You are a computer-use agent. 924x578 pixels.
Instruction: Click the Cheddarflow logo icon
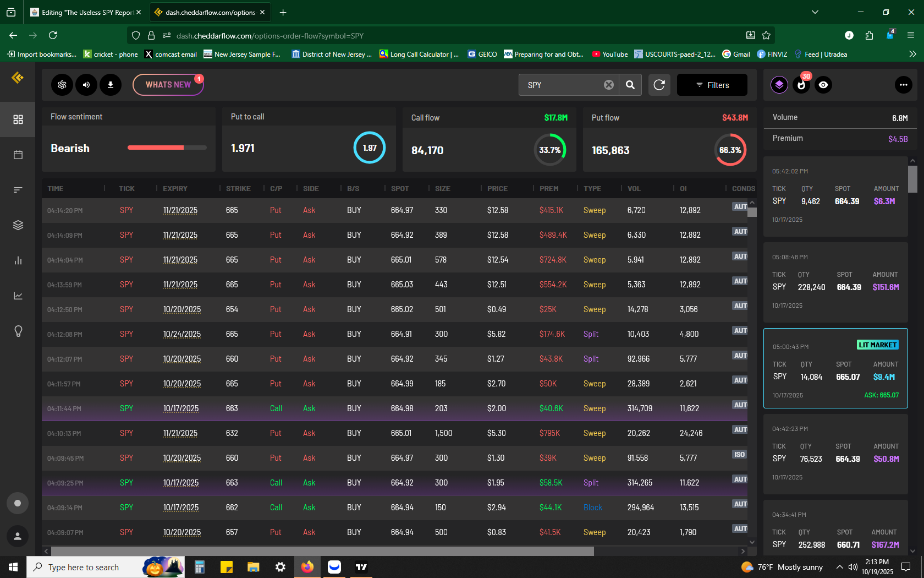(18, 78)
